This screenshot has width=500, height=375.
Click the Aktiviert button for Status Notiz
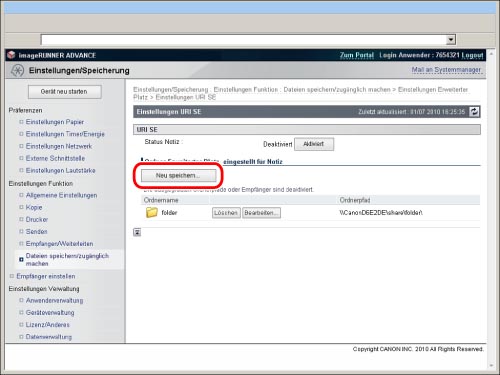(314, 144)
